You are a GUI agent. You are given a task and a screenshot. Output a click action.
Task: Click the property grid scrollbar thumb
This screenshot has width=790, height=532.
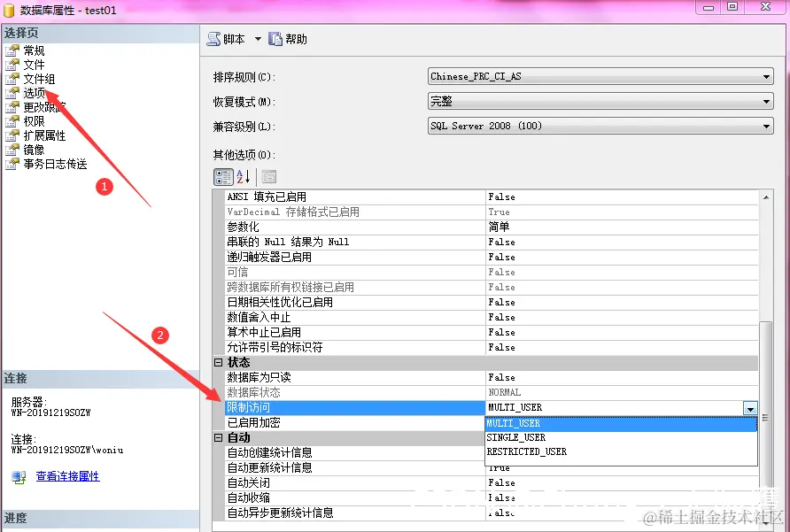[x=766, y=418]
